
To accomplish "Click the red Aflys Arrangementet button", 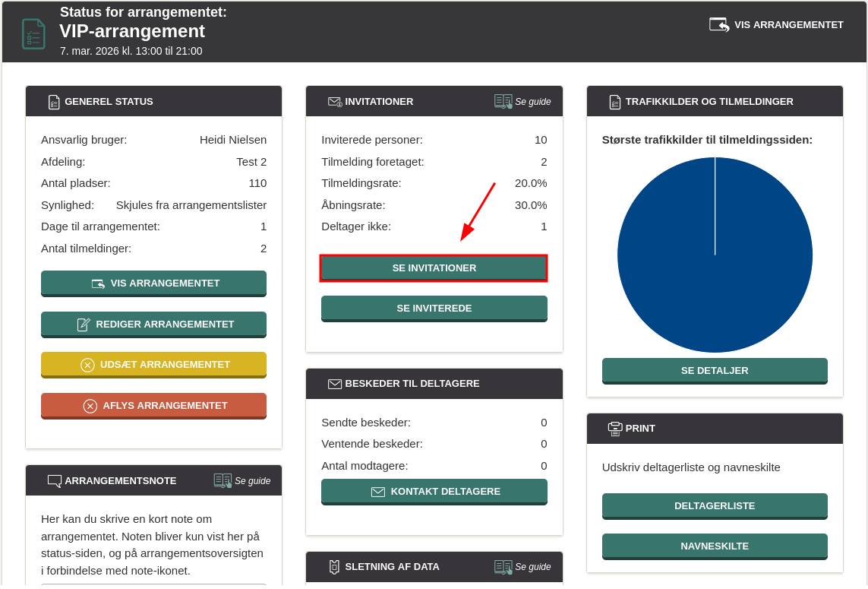I will pyautogui.click(x=153, y=406).
